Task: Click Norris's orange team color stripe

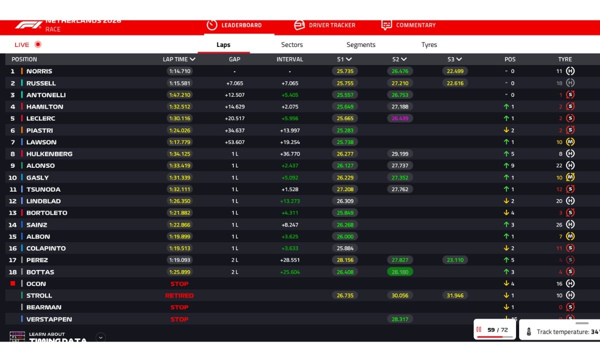Action: [x=22, y=71]
